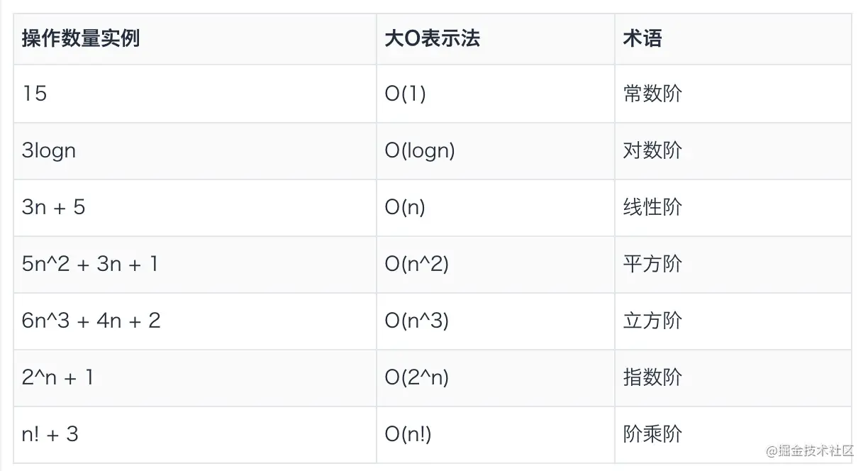Image resolution: width=868 pixels, height=471 pixels.
Task: Select the 6n^3 + 4n + 2 cell
Action: tap(195, 321)
